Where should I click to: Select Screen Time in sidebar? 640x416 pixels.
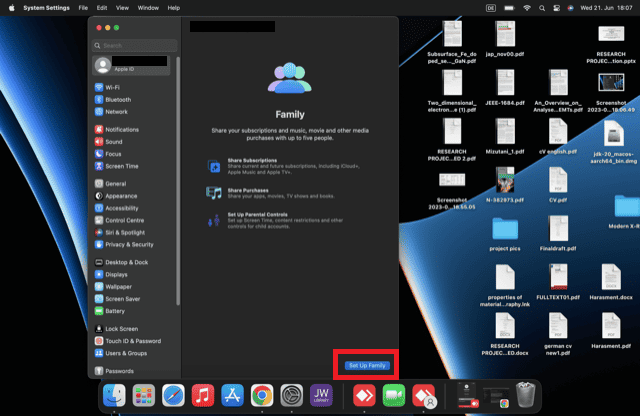tap(121, 166)
